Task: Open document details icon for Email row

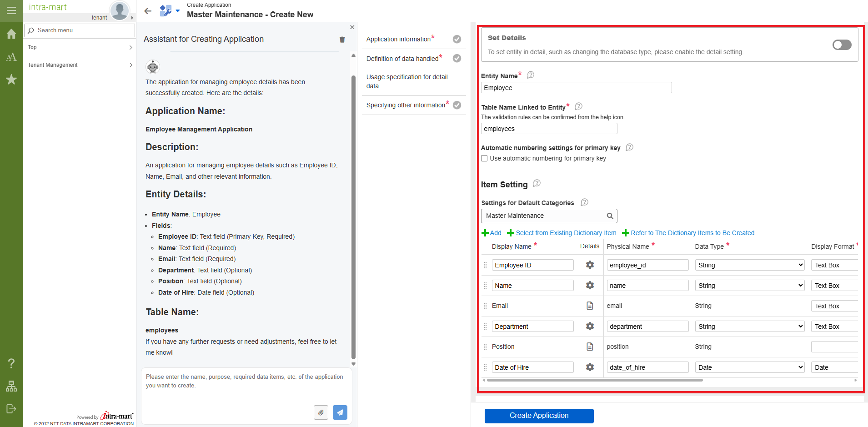Action: pyautogui.click(x=590, y=306)
